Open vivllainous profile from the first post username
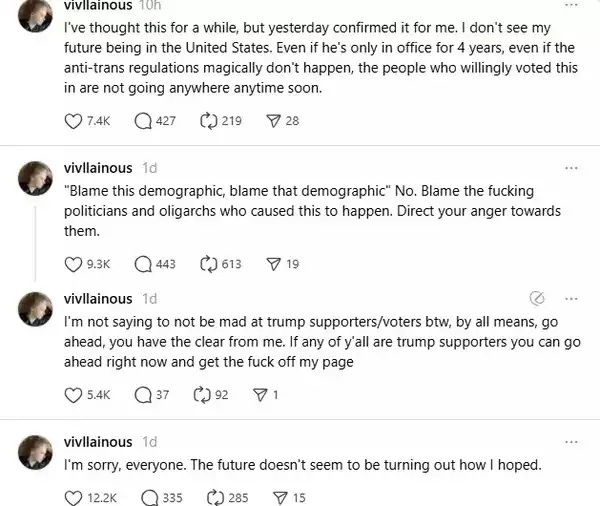 (98, 4)
